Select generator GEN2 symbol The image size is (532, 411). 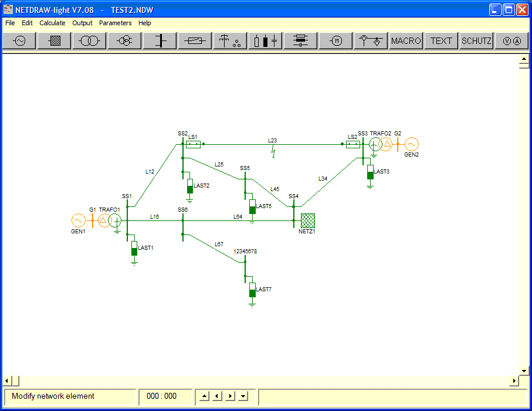[x=412, y=144]
